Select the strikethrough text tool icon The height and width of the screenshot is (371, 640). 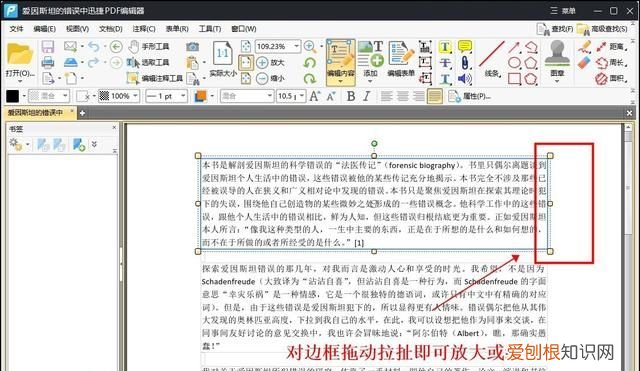point(445,63)
